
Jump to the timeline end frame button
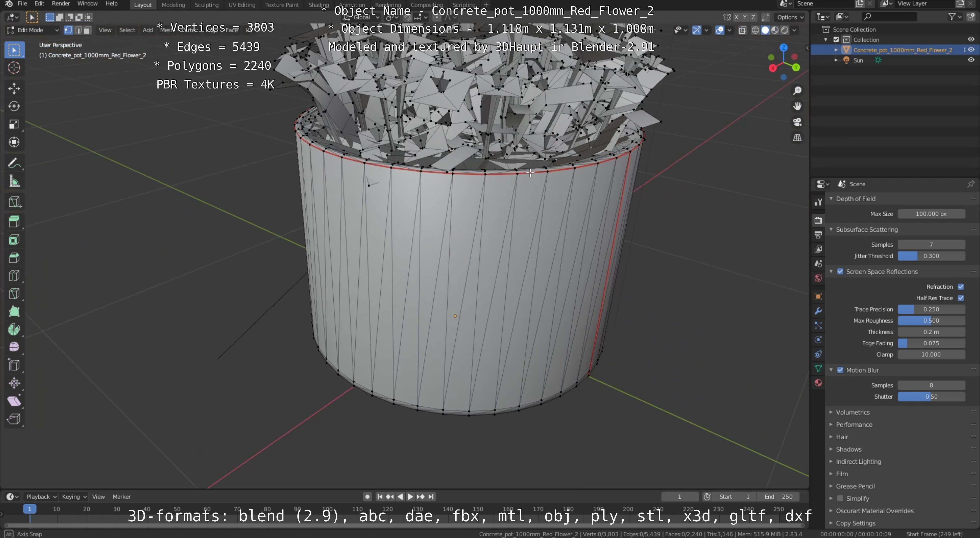click(x=431, y=497)
